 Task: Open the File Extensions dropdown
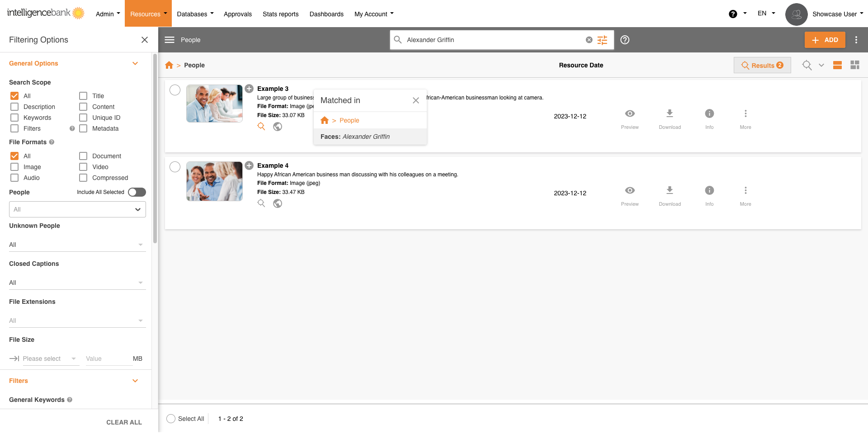(77, 321)
